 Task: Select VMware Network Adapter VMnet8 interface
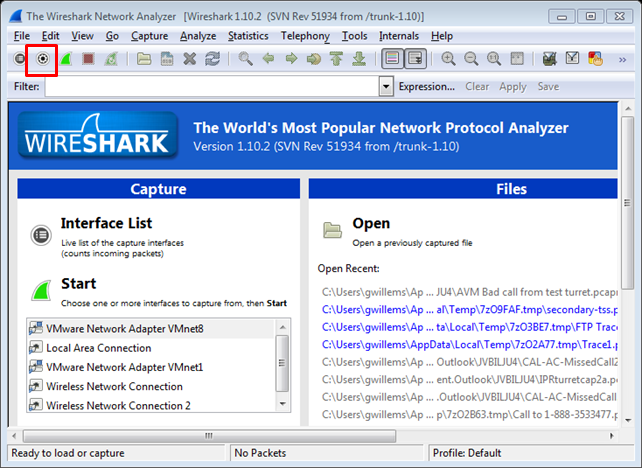[x=151, y=329]
